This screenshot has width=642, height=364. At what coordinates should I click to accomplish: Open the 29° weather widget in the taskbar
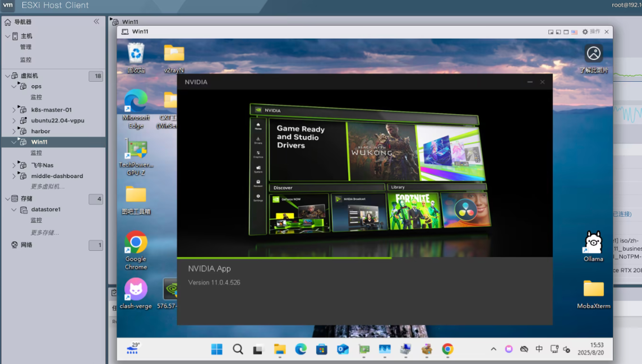click(x=133, y=348)
